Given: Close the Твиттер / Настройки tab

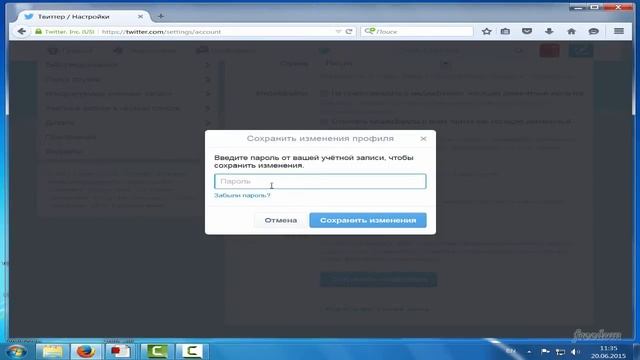Looking at the screenshot, I should [x=140, y=17].
